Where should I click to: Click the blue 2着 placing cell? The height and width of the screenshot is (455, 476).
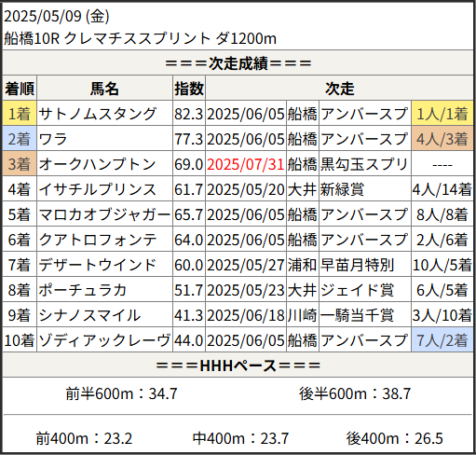(x=20, y=139)
